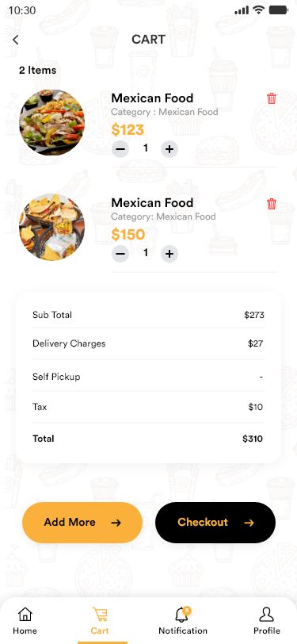The image size is (297, 644).
Task: Delete the $150 Mexican Food item
Action: pyautogui.click(x=272, y=204)
